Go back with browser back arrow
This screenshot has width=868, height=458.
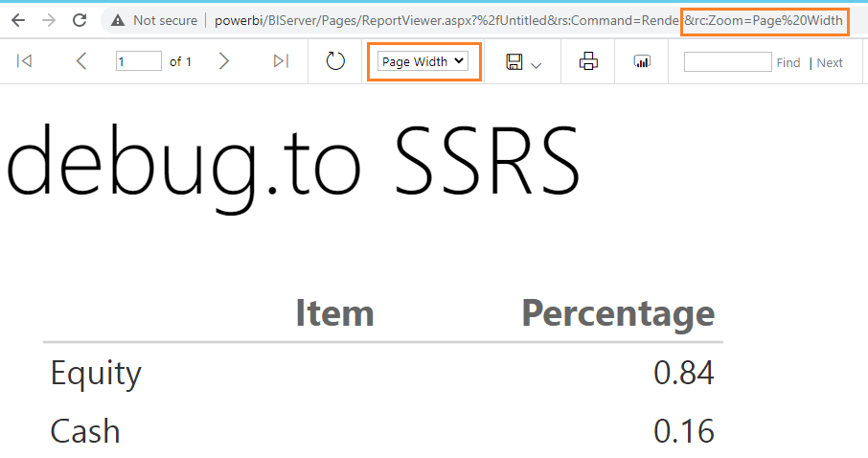[x=18, y=20]
